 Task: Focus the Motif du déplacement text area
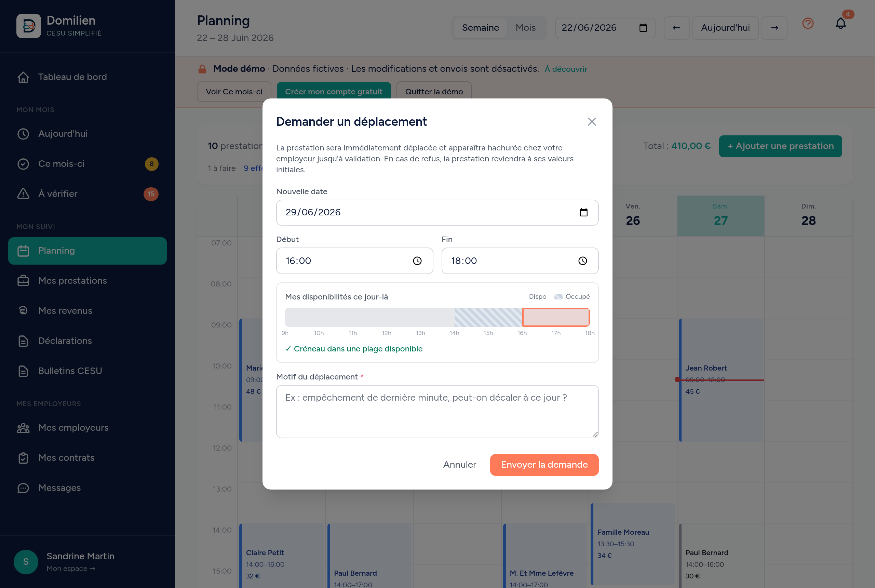point(437,411)
